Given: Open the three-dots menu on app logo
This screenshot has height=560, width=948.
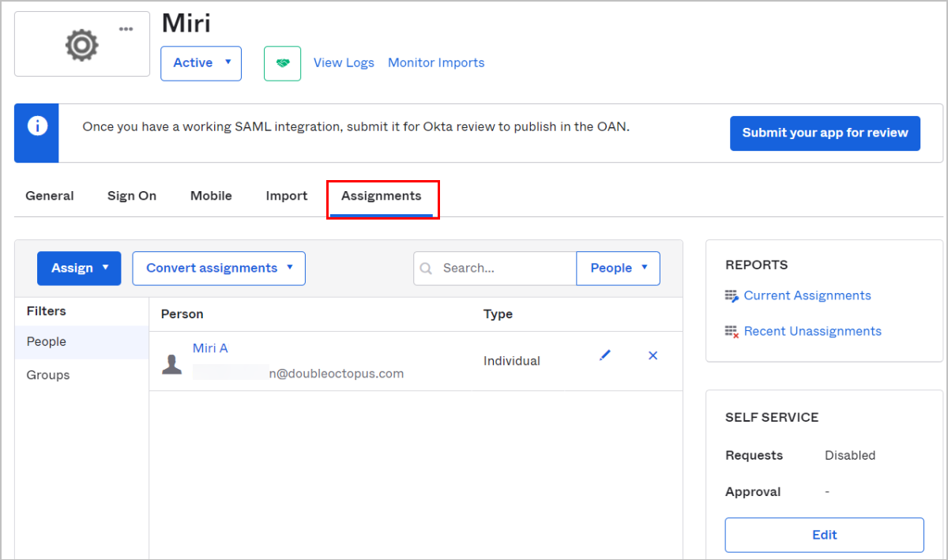Looking at the screenshot, I should click(126, 28).
